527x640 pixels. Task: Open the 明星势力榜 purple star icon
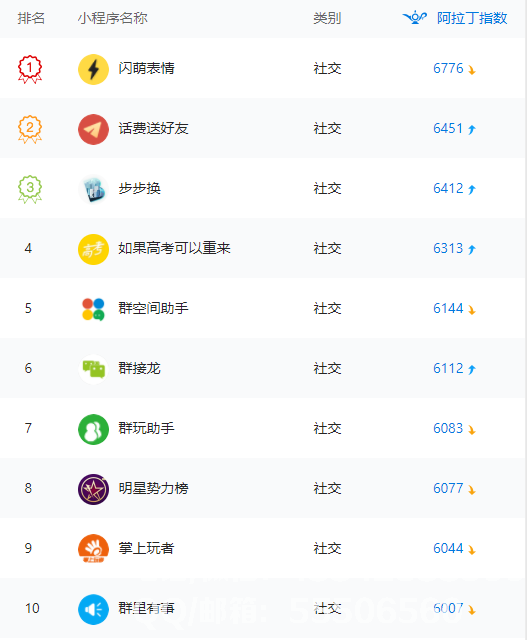click(93, 489)
